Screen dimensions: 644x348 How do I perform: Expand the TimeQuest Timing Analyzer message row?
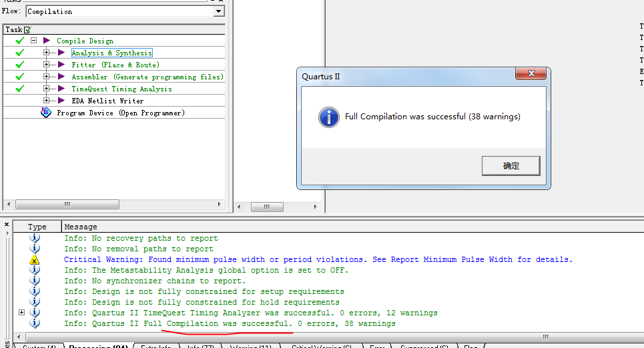(x=22, y=313)
